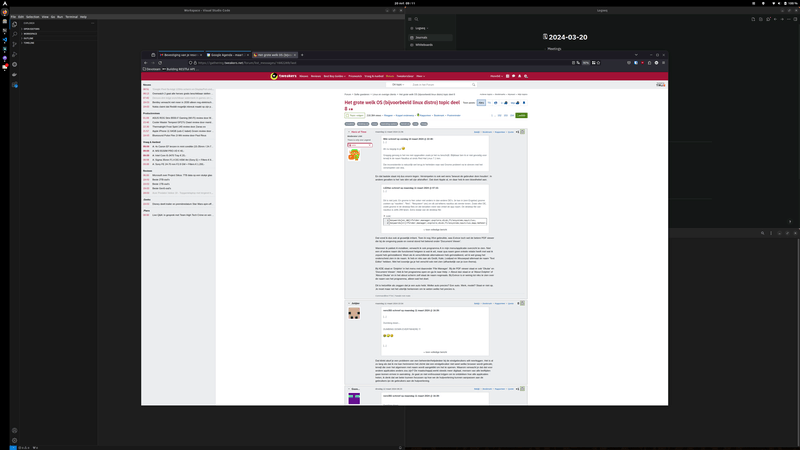Click the clock in the top bar
Image resolution: width=800 pixels, height=450 pixels.
click(405, 3)
